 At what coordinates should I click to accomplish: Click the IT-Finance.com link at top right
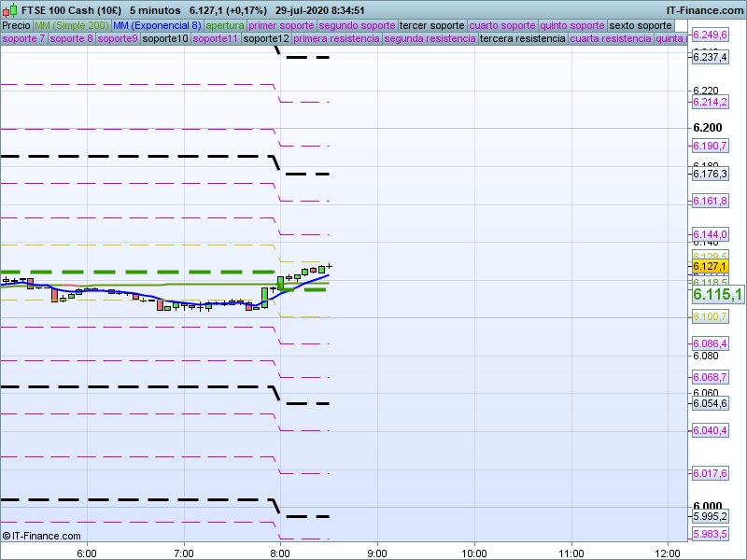[705, 9]
